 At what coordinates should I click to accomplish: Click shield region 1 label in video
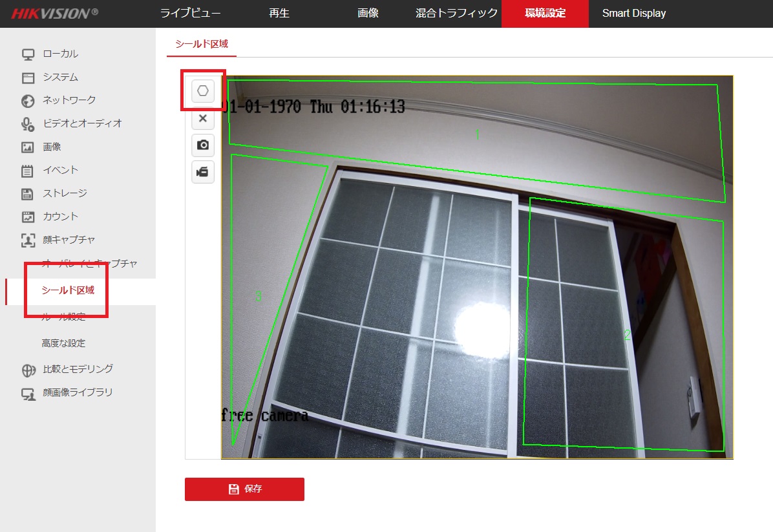pyautogui.click(x=477, y=134)
